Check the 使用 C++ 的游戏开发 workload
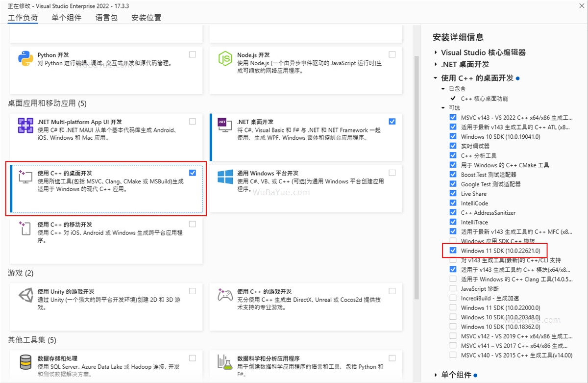 tap(392, 291)
